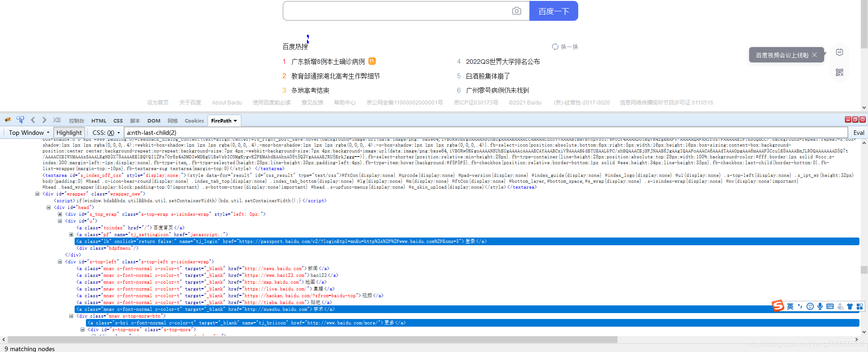Detach Firebug into a new window

(855, 119)
